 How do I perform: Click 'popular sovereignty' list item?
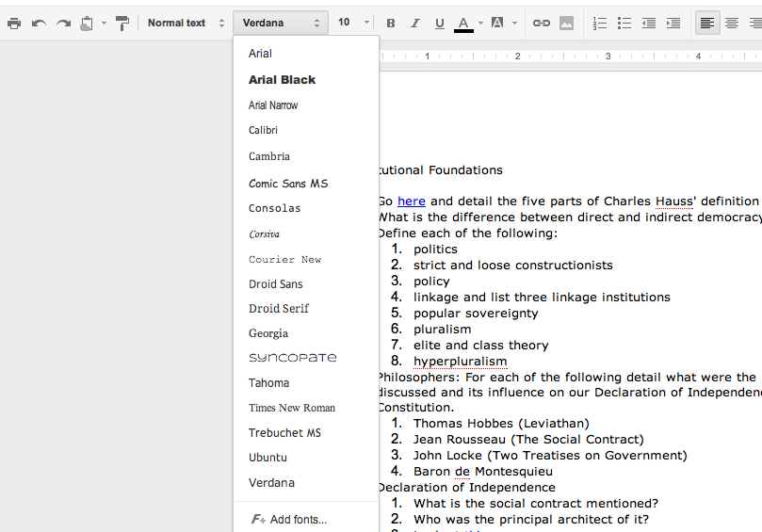(x=476, y=314)
